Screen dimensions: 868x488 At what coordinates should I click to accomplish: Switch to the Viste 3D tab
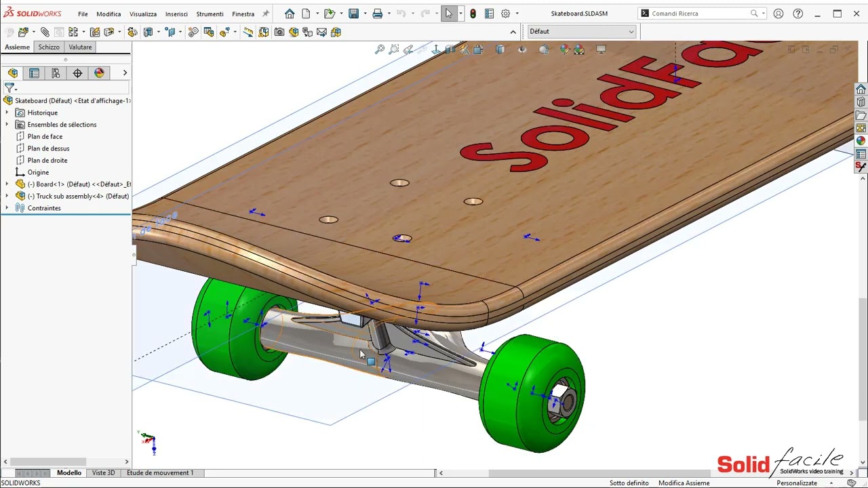(x=104, y=472)
